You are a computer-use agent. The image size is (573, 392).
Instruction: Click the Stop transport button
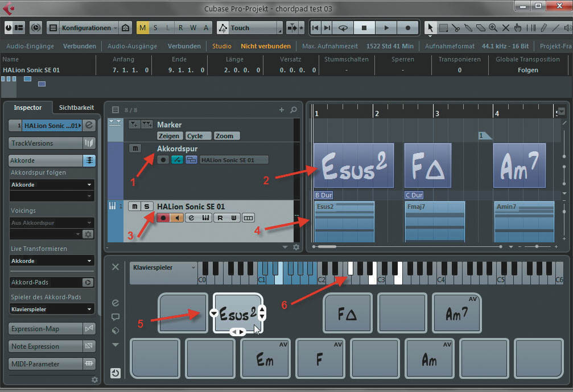point(364,28)
